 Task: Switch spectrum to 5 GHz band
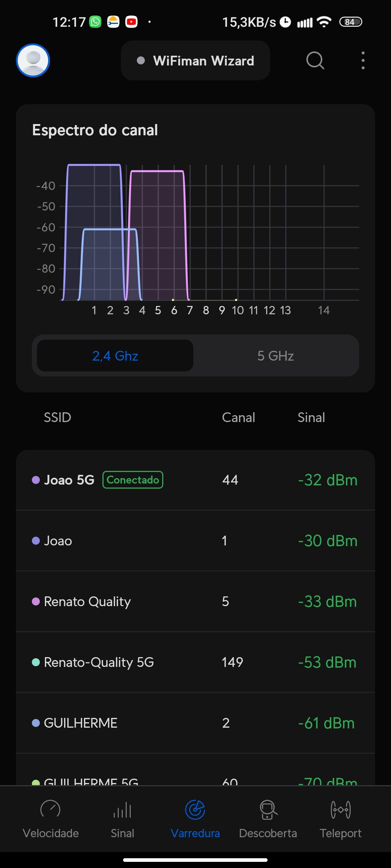pos(276,356)
